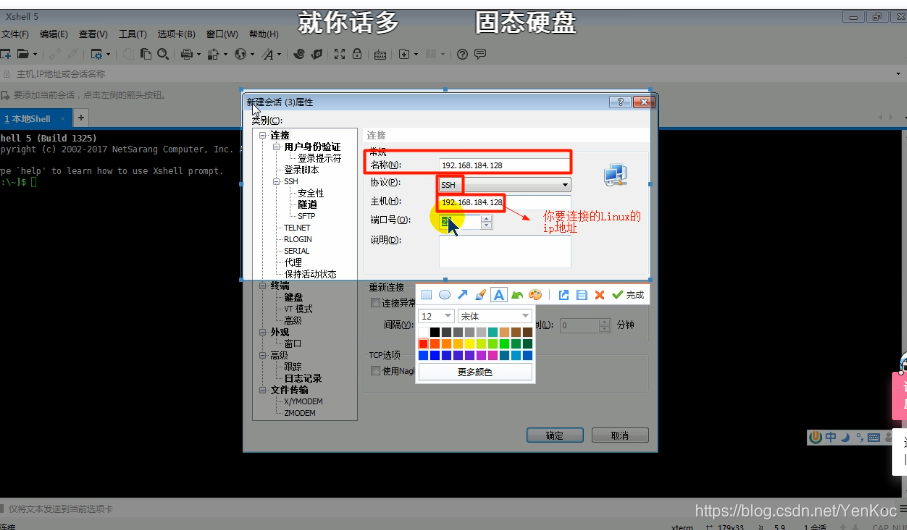The width and height of the screenshot is (907, 530).
Task: Click the Xftp launch icon in toolbar
Action: pyautogui.click(x=316, y=54)
